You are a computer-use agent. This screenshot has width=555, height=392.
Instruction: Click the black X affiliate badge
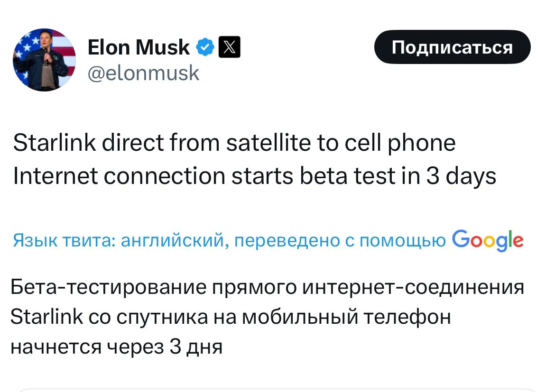pos(230,47)
